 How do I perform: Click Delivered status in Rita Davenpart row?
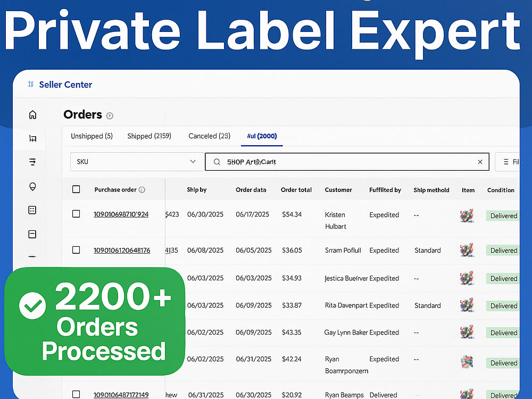[503, 306]
